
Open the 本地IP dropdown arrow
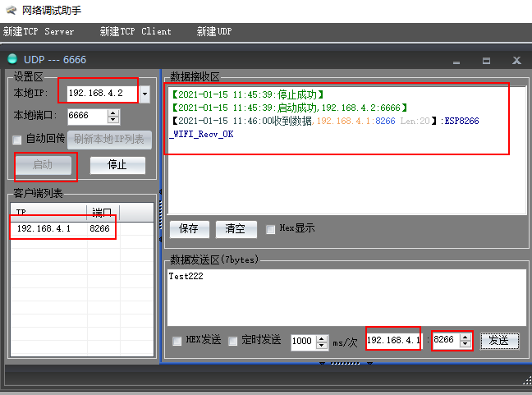click(144, 94)
